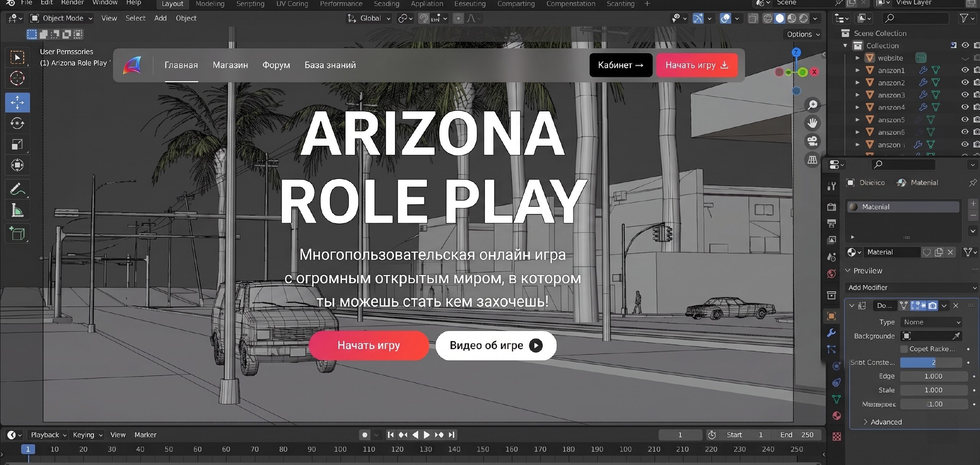Open the Modifier wrench properties tab
Viewport: 980px width, 465px height.
831,333
